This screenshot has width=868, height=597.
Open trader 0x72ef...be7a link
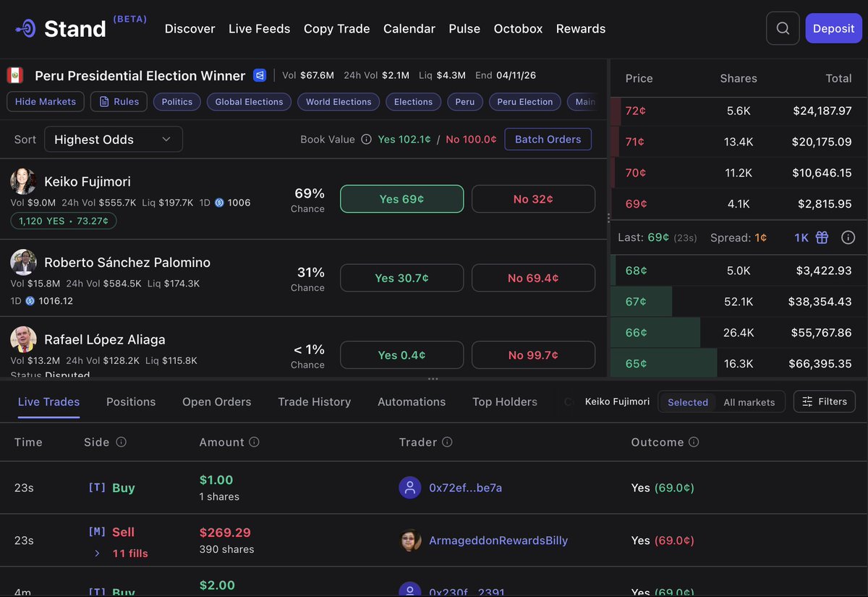tap(465, 488)
